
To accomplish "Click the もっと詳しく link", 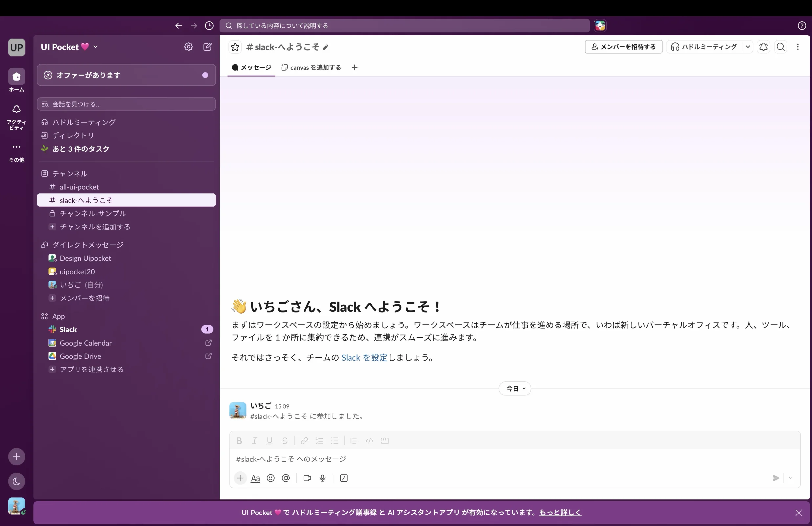I will pos(560,513).
